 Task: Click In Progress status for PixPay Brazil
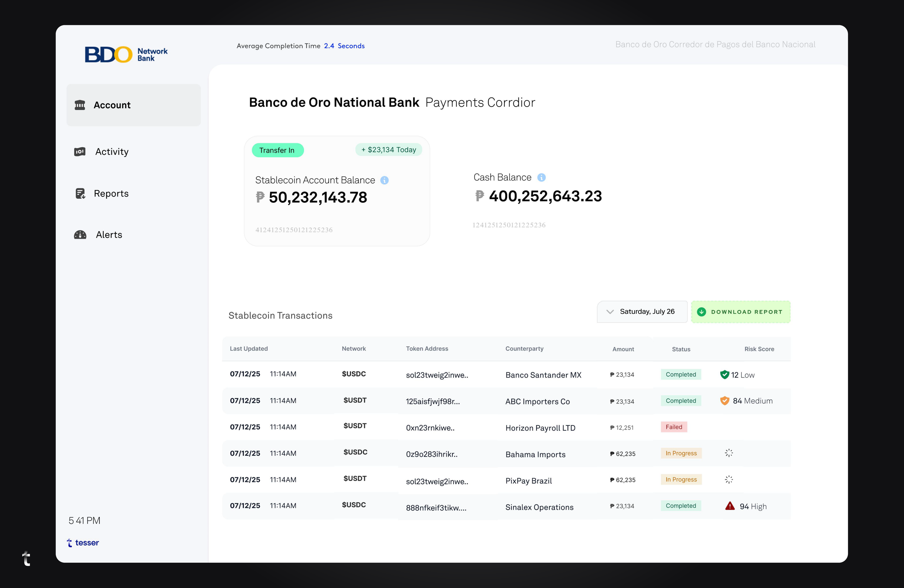pos(681,480)
